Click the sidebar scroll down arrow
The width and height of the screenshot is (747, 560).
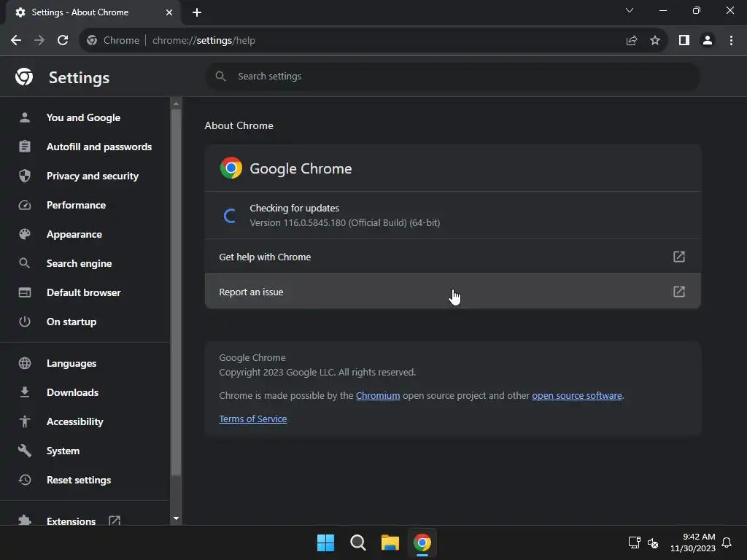pyautogui.click(x=176, y=518)
